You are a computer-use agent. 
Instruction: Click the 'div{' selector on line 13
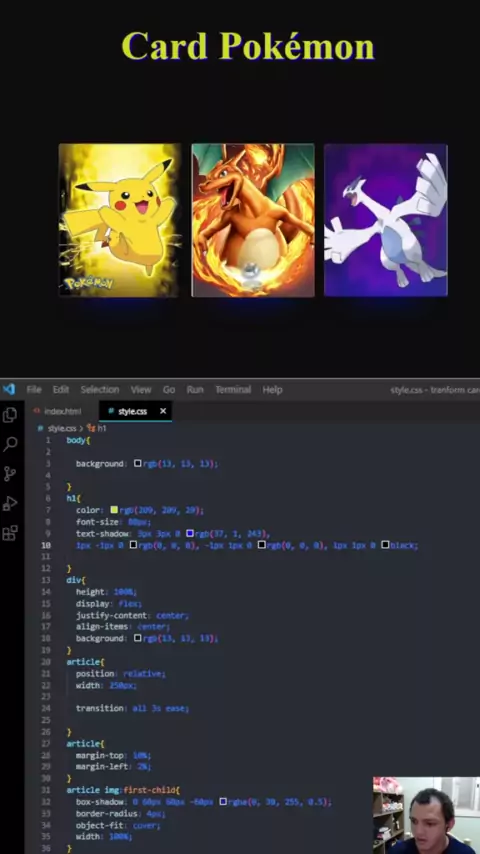76,580
